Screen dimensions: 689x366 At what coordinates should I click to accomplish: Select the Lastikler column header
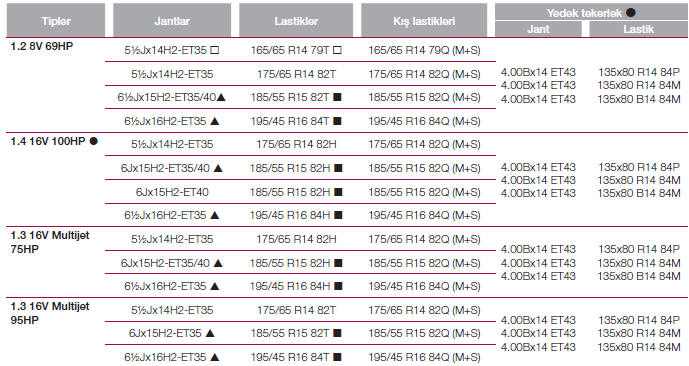(x=296, y=20)
